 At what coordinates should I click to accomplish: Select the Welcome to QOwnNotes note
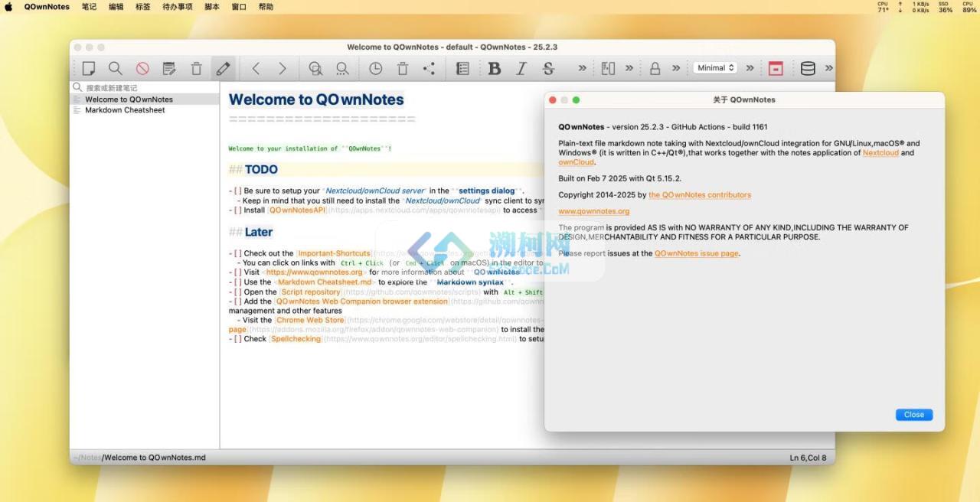tap(145, 99)
